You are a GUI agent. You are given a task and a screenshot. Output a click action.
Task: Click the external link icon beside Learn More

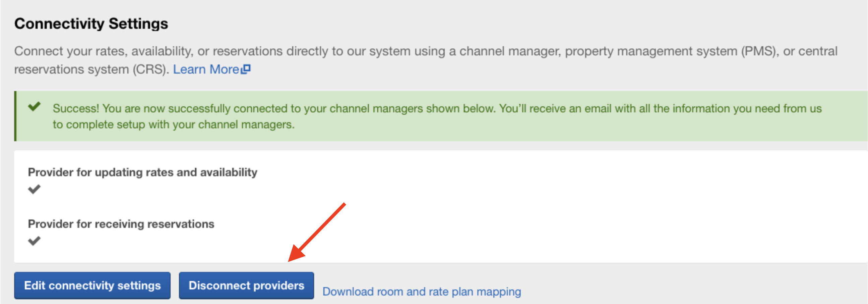coord(246,69)
